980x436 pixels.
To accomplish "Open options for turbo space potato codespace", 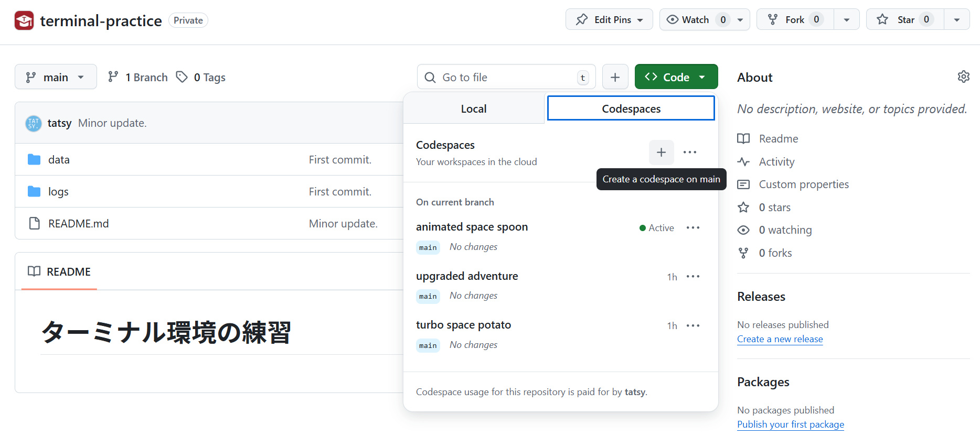I will [693, 326].
